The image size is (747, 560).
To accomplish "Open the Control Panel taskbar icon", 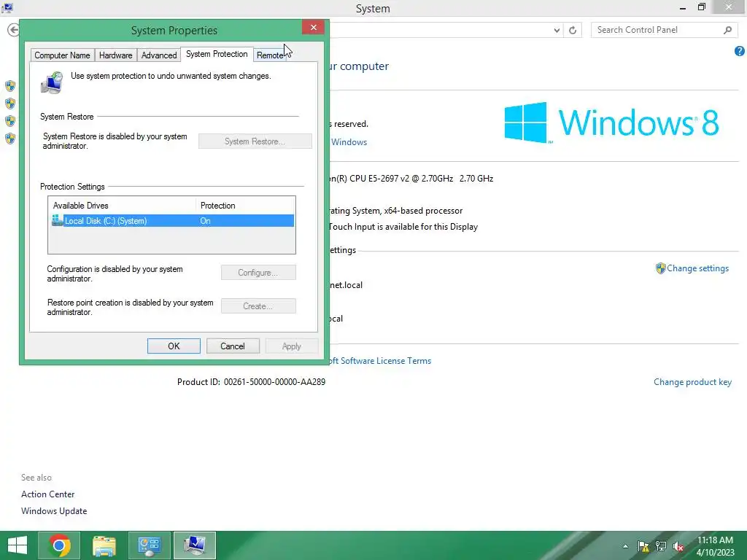I will pyautogui.click(x=149, y=545).
